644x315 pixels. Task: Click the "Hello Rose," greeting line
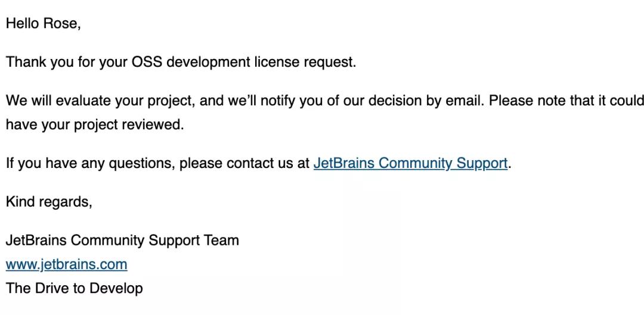click(43, 24)
